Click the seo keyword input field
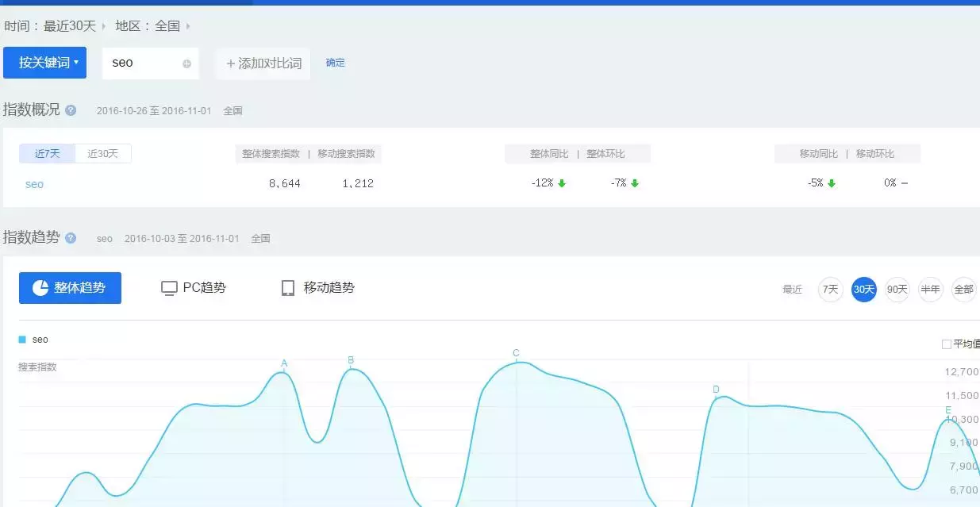980x507 pixels. (x=151, y=63)
